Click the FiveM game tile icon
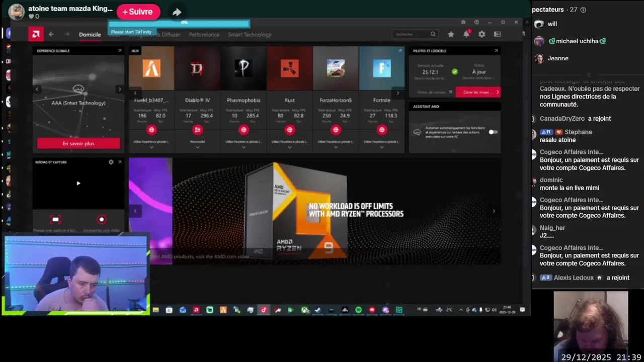This screenshot has width=644, height=362. pyautogui.click(x=151, y=68)
